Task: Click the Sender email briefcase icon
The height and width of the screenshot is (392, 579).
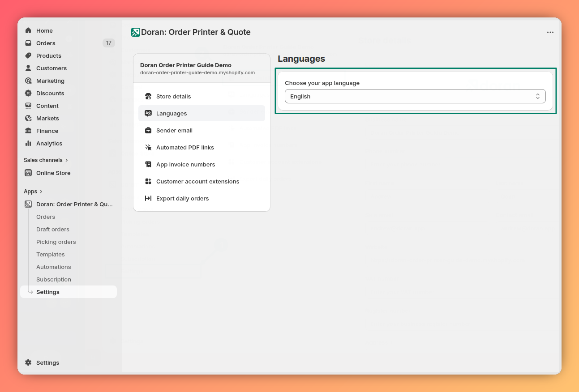Action: click(x=148, y=130)
